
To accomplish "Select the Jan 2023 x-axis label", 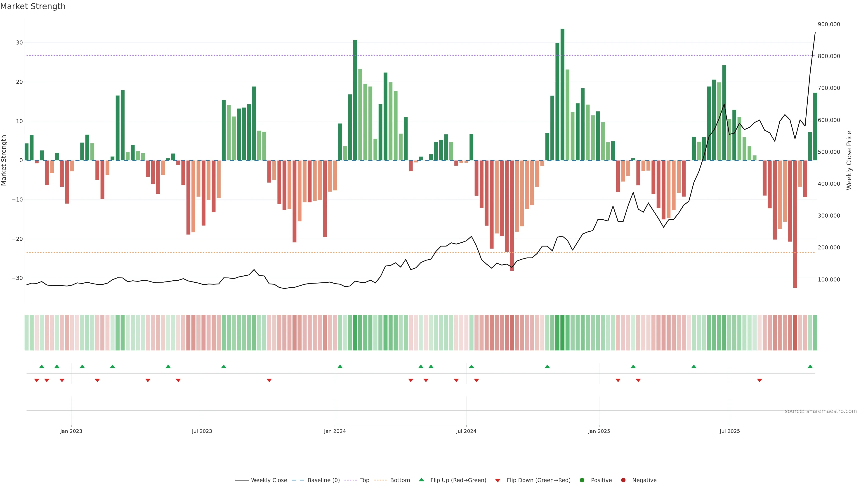I will (71, 431).
